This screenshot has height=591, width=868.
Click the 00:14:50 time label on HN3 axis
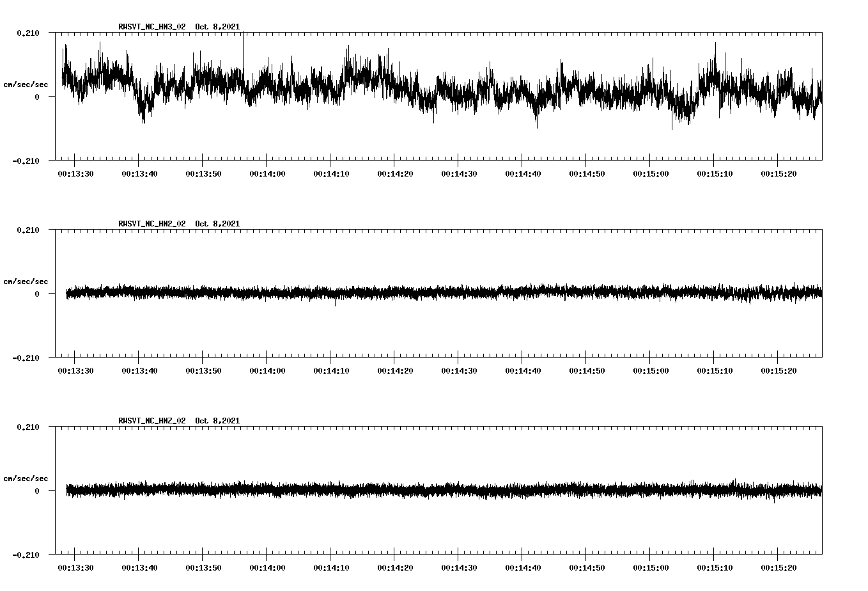click(587, 174)
